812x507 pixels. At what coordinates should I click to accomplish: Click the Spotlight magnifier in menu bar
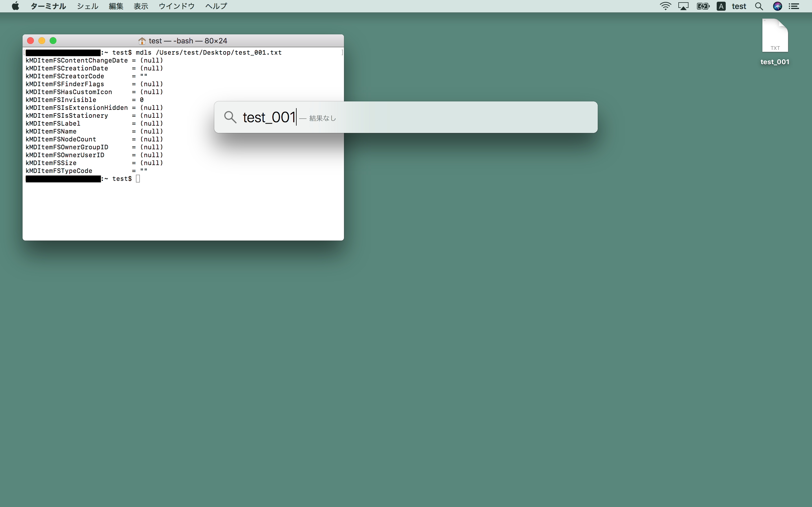click(759, 6)
